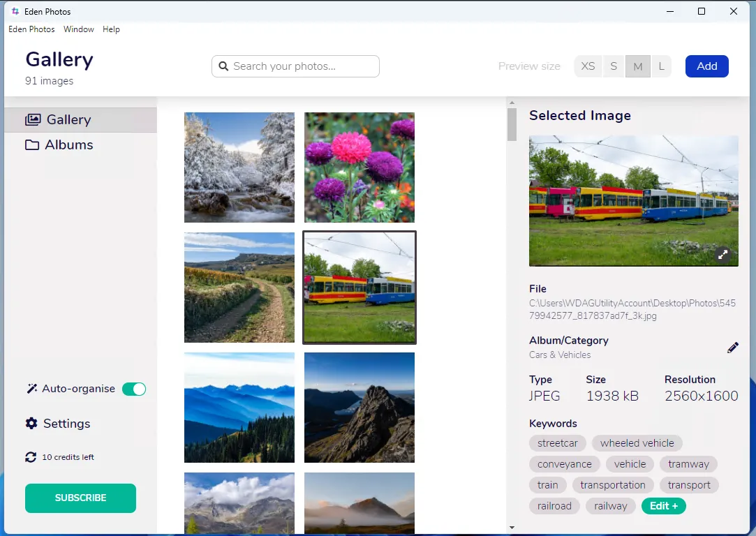
Task: Click the Auto-organise magic wand icon
Action: tap(31, 389)
